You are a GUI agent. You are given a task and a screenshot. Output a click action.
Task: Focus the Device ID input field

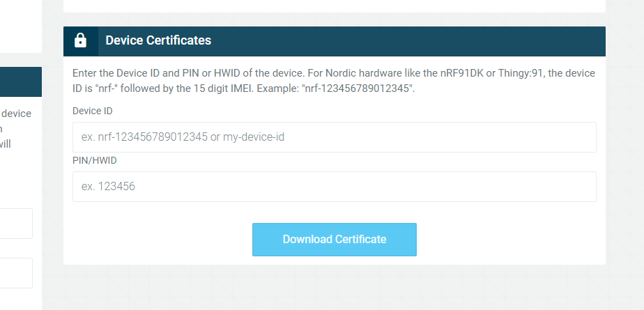(334, 137)
